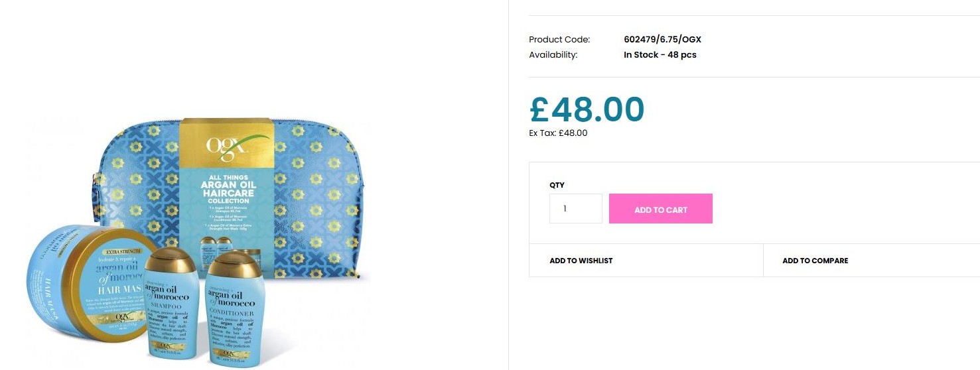Click the £48.00 large price text
Screen dimensions: 980x370
tap(587, 109)
